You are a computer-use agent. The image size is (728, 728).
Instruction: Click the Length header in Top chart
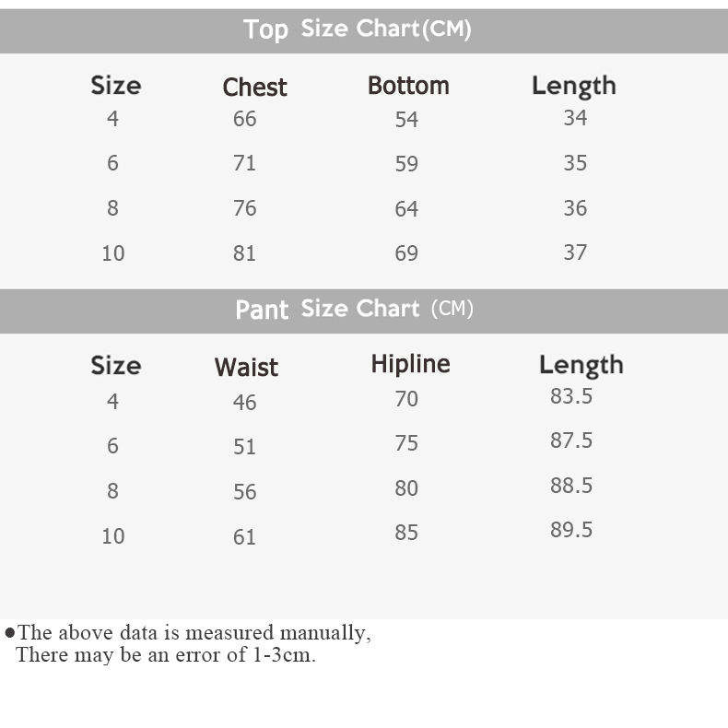pyautogui.click(x=573, y=86)
